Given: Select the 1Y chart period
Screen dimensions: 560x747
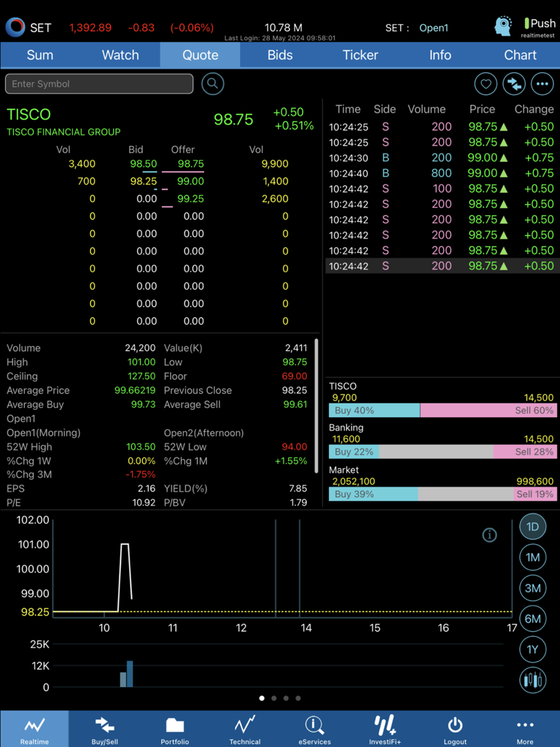Looking at the screenshot, I should point(532,649).
